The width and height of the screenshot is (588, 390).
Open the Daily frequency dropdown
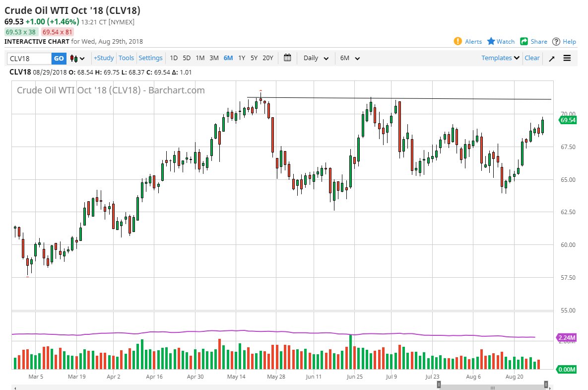tap(315, 58)
